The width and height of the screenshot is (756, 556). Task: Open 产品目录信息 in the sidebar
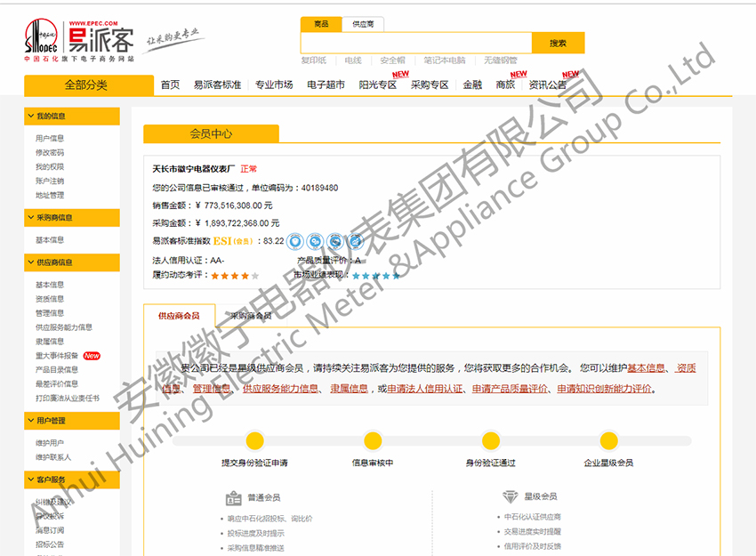[57, 370]
